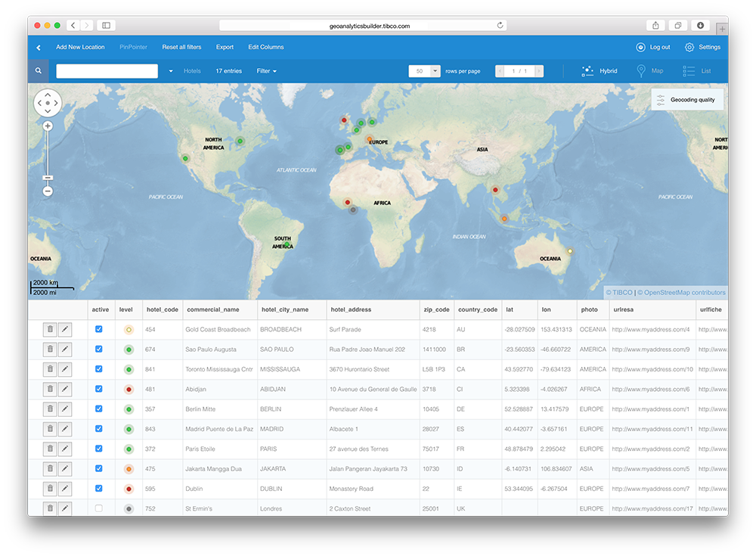Click the search text input field
This screenshot has height=556, width=756.
pyautogui.click(x=107, y=71)
